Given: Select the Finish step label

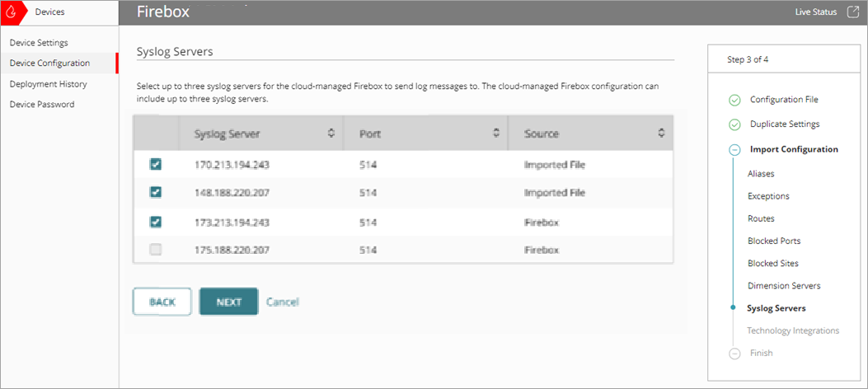Looking at the screenshot, I should tap(761, 353).
